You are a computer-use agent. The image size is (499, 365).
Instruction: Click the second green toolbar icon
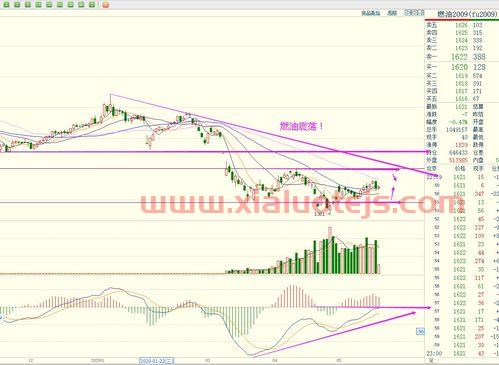coord(17,5)
